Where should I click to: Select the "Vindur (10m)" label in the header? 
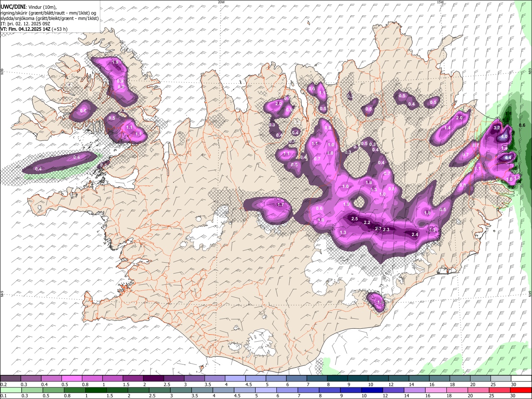42,7
